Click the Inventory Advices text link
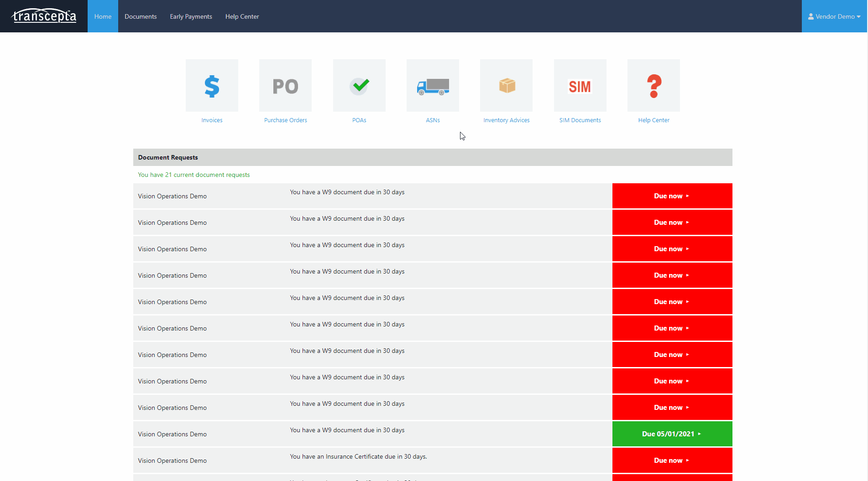868x481 pixels. tap(506, 120)
